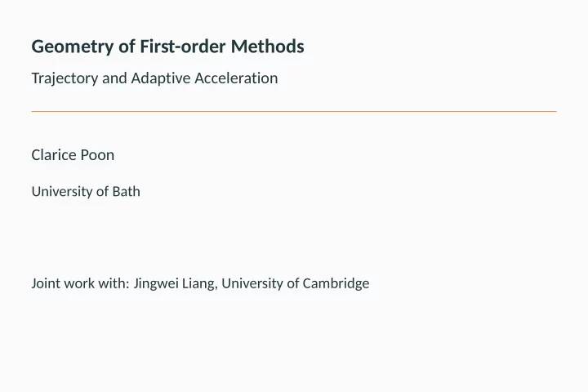Screen dimensions: 588x392
Task: Click the affiliation 'University of Bath'
Action: point(86,192)
